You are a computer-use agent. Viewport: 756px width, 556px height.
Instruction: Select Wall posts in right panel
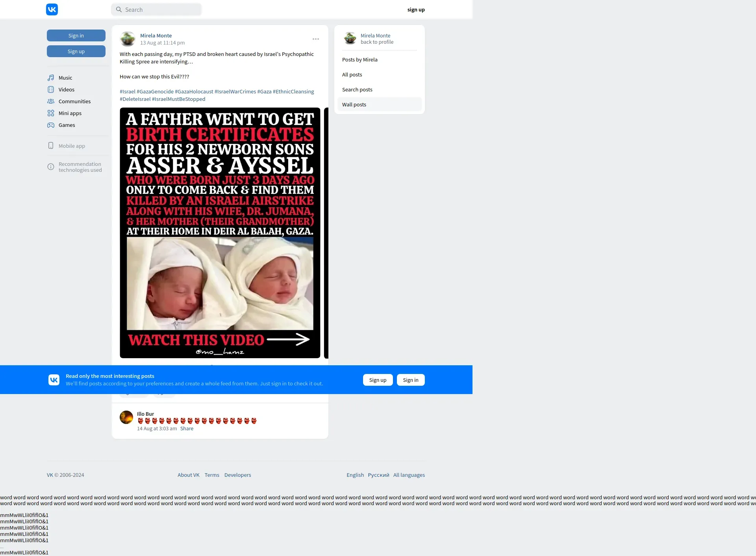(x=354, y=104)
